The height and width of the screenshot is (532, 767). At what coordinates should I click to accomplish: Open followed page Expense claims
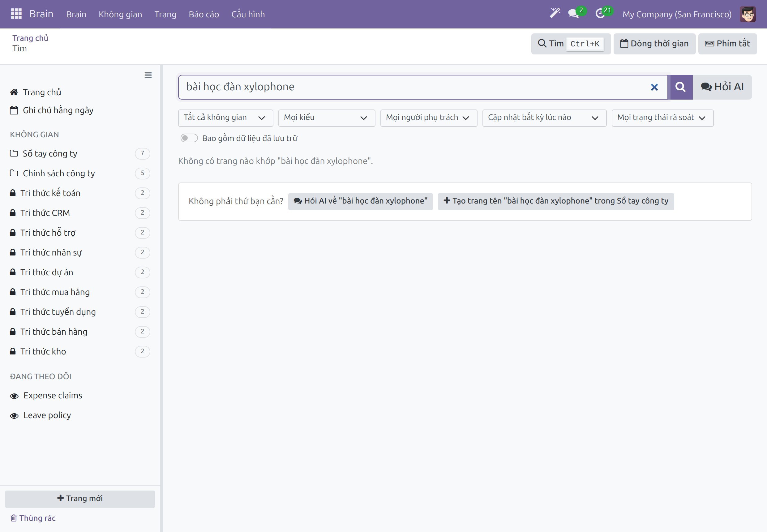pos(46,396)
